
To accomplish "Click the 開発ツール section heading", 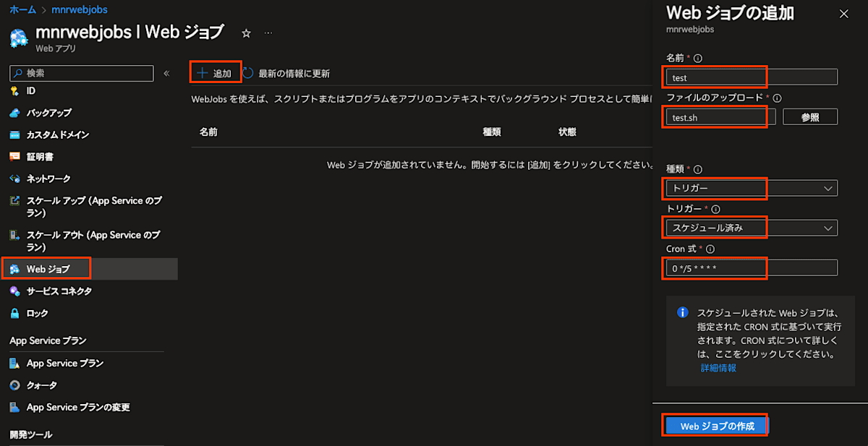I will [31, 434].
